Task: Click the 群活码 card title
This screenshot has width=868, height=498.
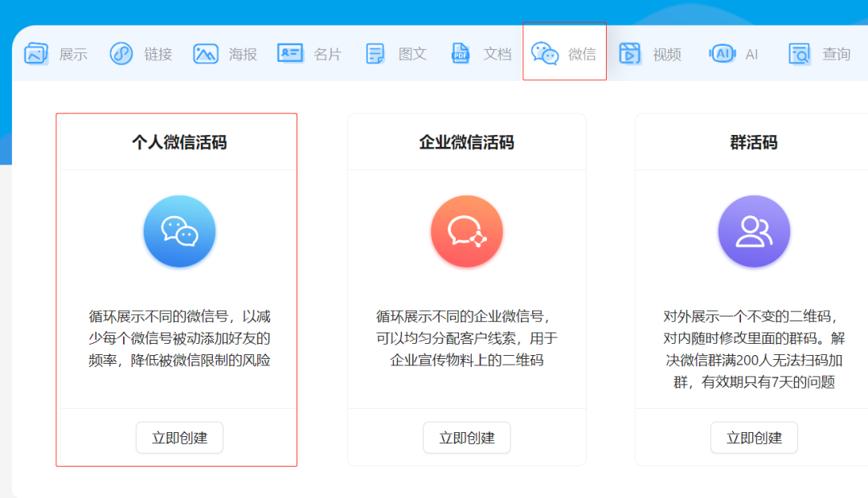Action: [x=754, y=142]
